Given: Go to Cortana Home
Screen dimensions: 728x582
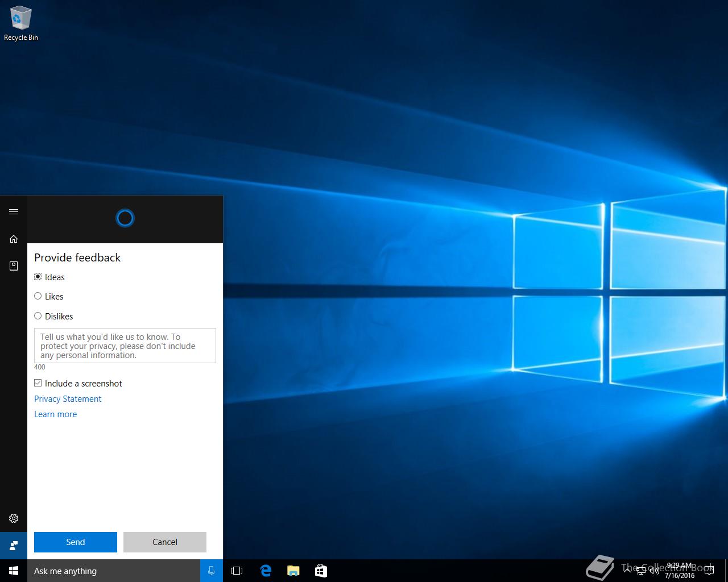Looking at the screenshot, I should click(x=14, y=239).
